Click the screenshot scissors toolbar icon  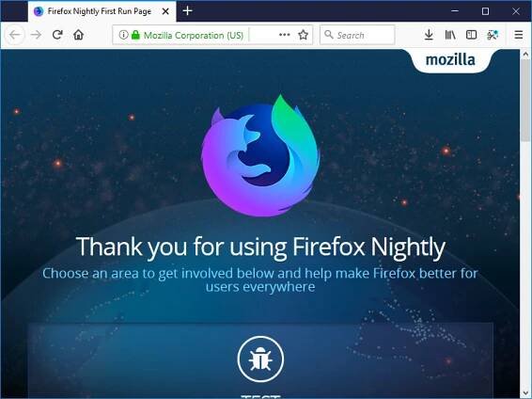[x=493, y=35]
